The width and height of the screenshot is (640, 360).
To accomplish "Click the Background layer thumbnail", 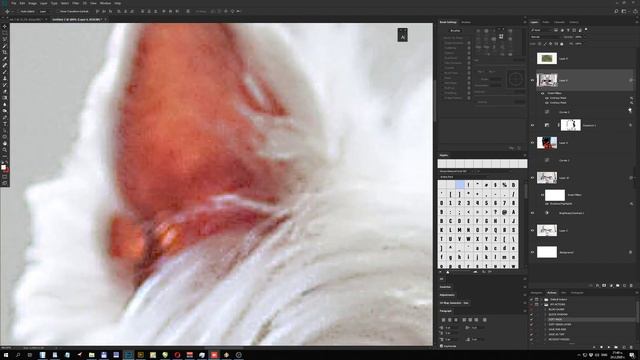I will (547, 252).
